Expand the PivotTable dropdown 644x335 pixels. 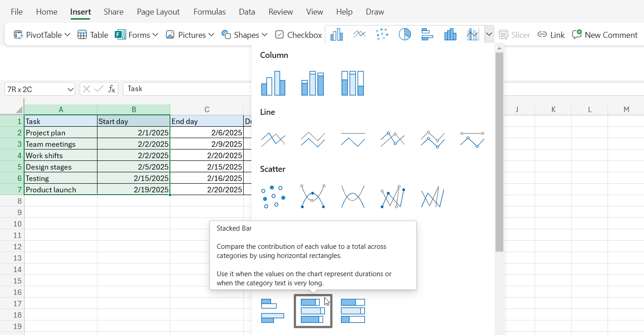tap(67, 34)
